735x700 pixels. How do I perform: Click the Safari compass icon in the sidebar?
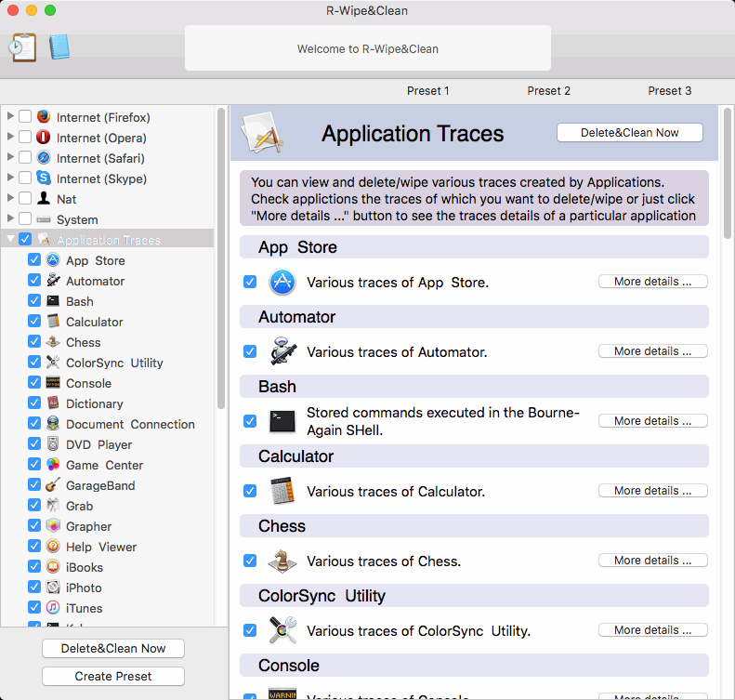point(44,157)
